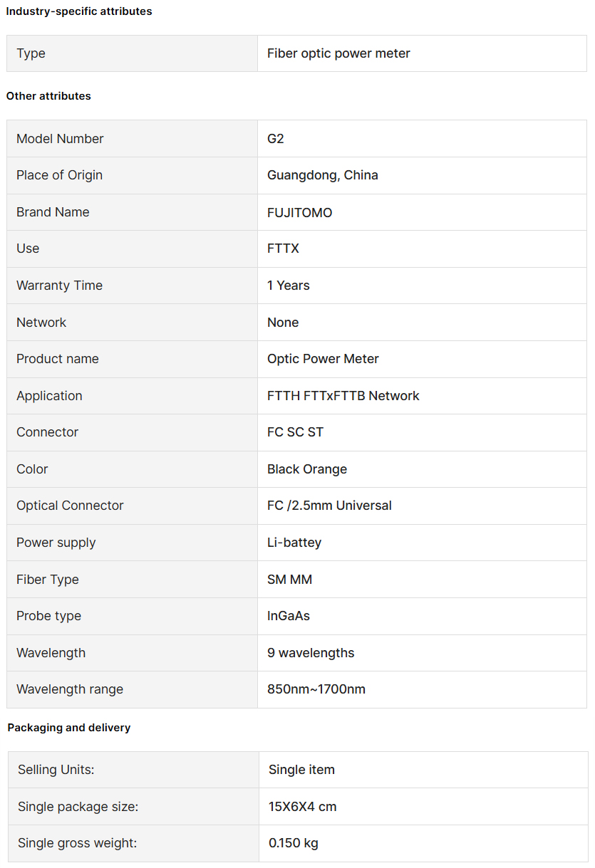Click the Other attributes heading
595x868 pixels.
(x=48, y=96)
